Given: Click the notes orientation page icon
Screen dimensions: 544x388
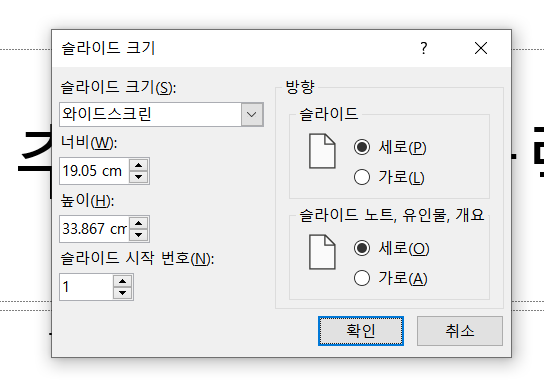Looking at the screenshot, I should pos(322,252).
